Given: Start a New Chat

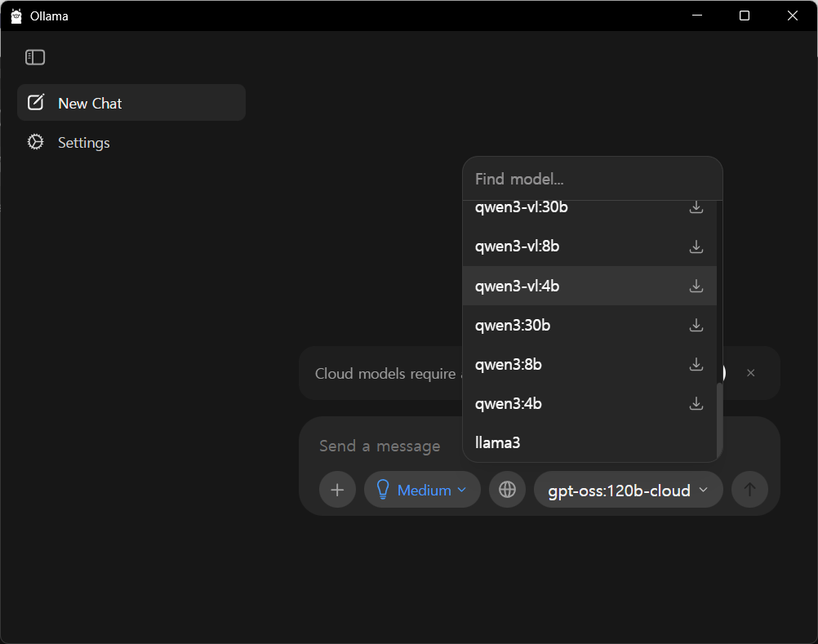Looking at the screenshot, I should pyautogui.click(x=131, y=103).
